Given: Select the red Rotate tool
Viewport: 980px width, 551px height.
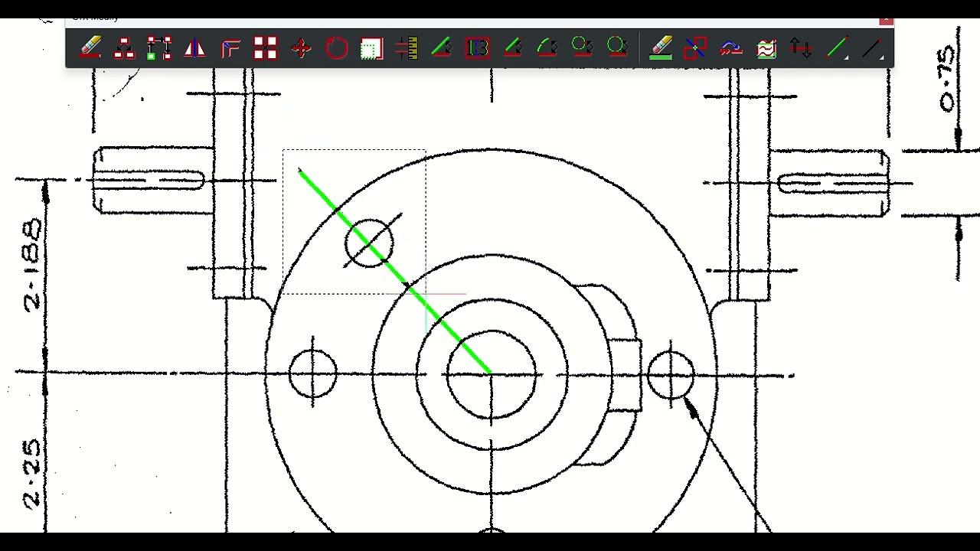Looking at the screenshot, I should point(336,48).
